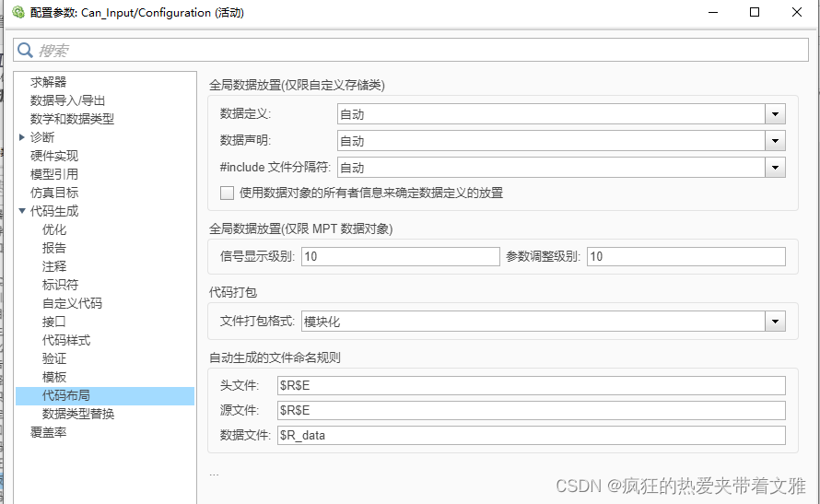820x504 pixels.
Task: Open 报告 settings
Action: tap(54, 248)
